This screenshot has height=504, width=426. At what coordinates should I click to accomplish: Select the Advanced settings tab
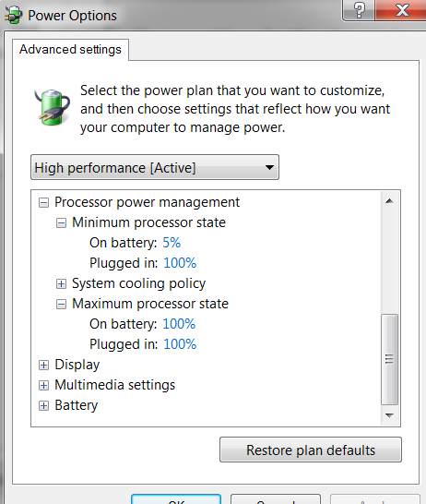point(70,50)
